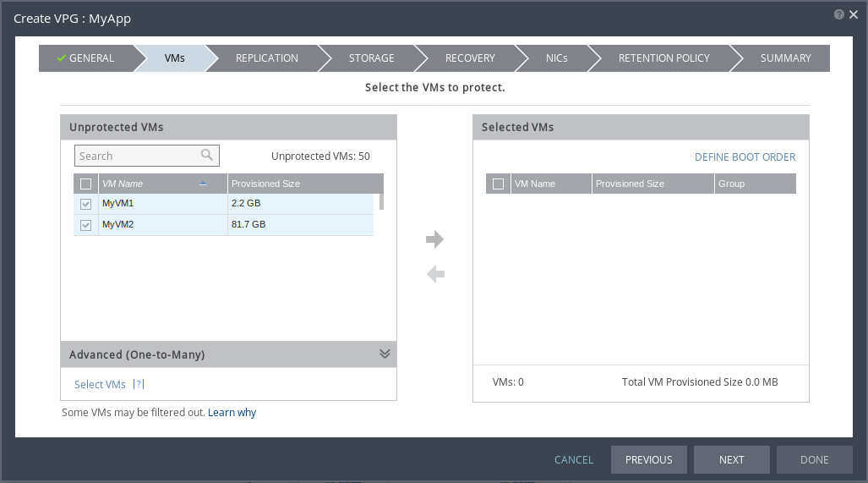The width and height of the screenshot is (868, 483).
Task: Click the DEFINE BOOT ORDER link
Action: tap(745, 157)
